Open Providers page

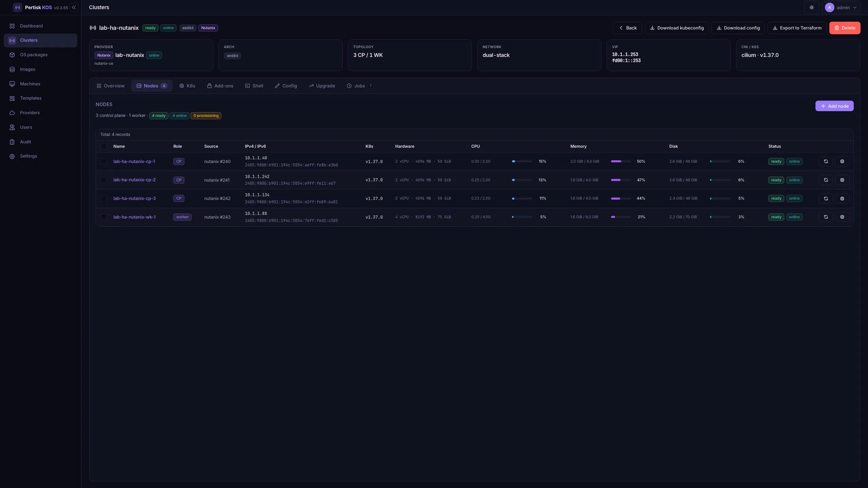(40, 113)
